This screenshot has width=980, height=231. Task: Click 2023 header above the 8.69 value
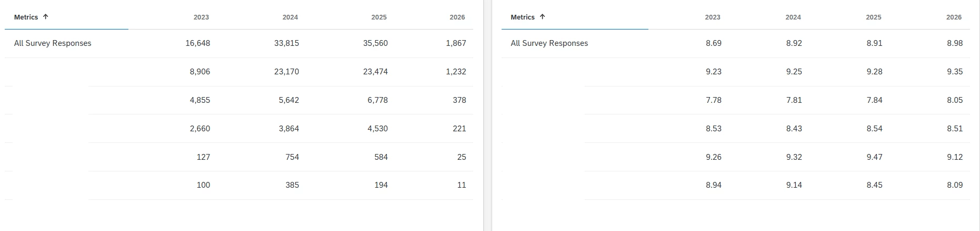tap(713, 17)
